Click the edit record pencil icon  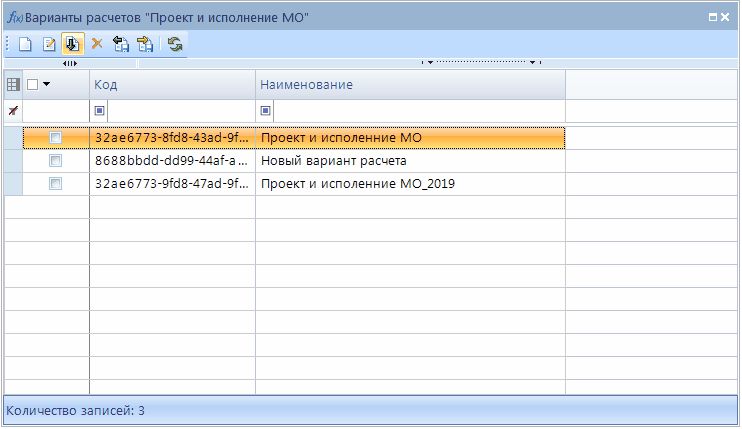48,44
